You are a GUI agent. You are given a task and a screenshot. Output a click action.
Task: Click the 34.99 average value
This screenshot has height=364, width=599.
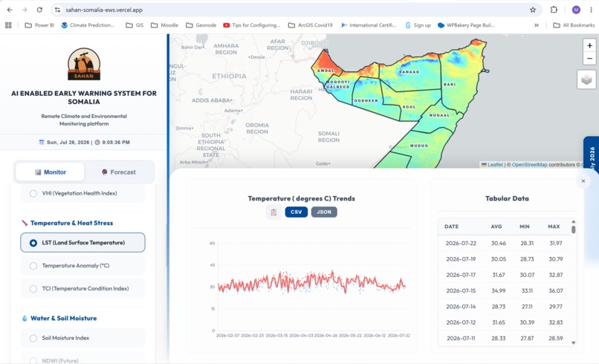coord(498,290)
